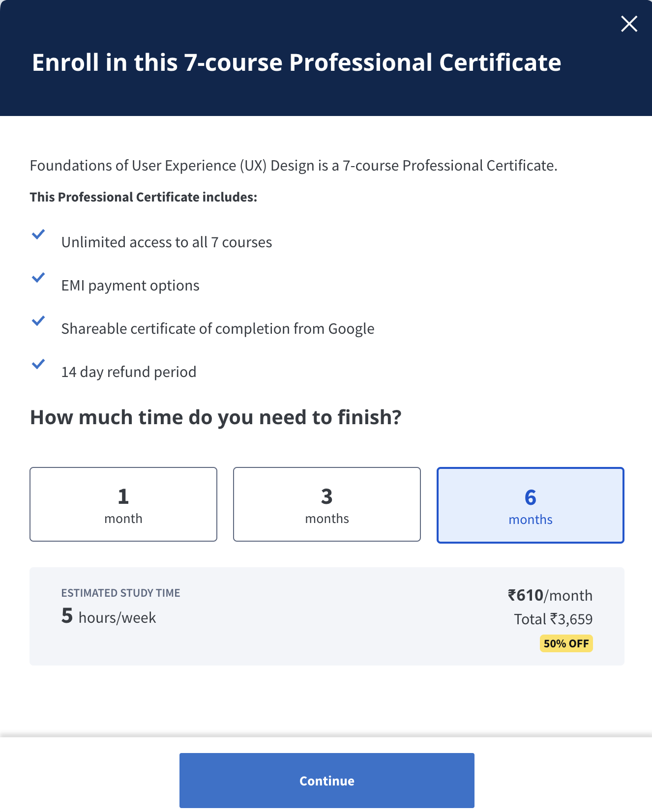This screenshot has height=812, width=652.
Task: Click 'How much time do you need to finish?' heading
Action: 216,417
